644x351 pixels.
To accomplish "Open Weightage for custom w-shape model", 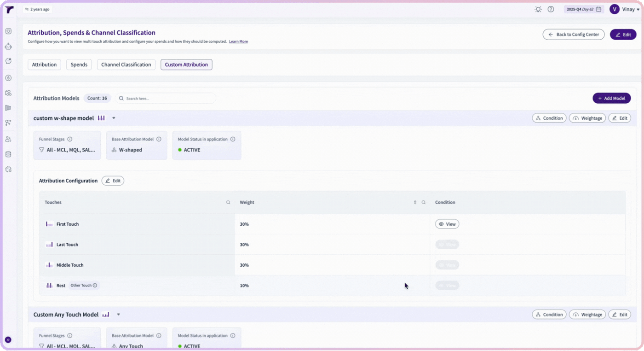I will point(587,118).
